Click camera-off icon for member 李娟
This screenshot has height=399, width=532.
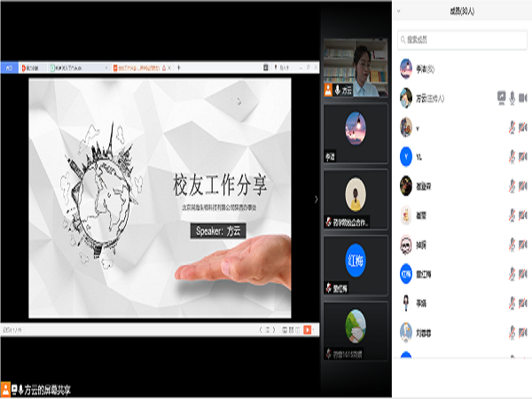524,303
